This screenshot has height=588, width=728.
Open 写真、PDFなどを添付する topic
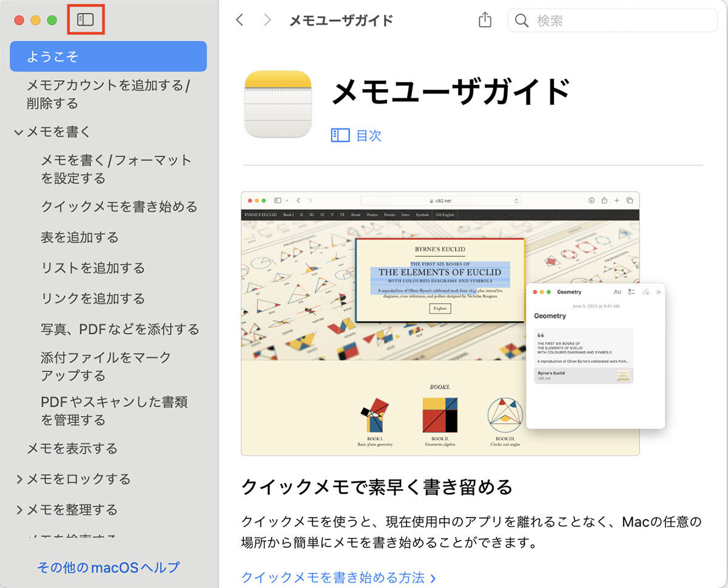120,329
